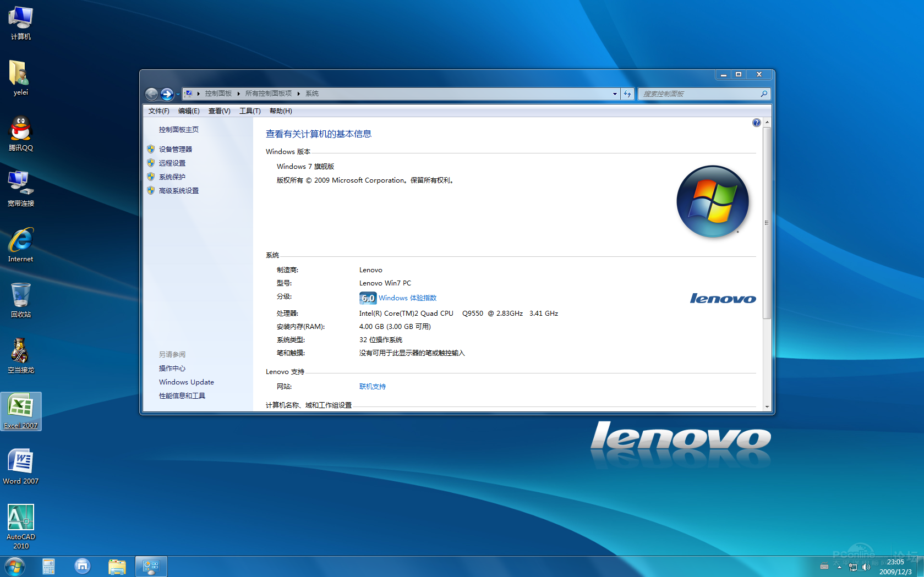Expand the arrow after 所有控制面板项 breadcrumb
Viewport: 924px width, 577px height.
[298, 94]
